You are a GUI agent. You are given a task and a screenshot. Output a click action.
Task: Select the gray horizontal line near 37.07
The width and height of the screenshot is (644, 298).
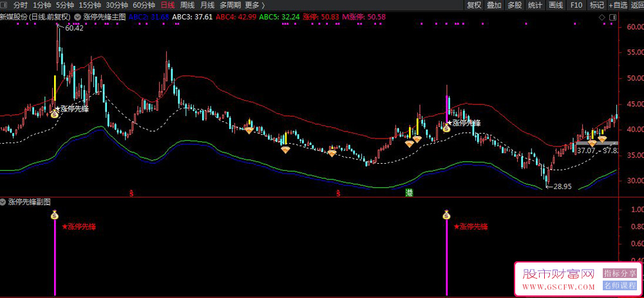(596, 143)
